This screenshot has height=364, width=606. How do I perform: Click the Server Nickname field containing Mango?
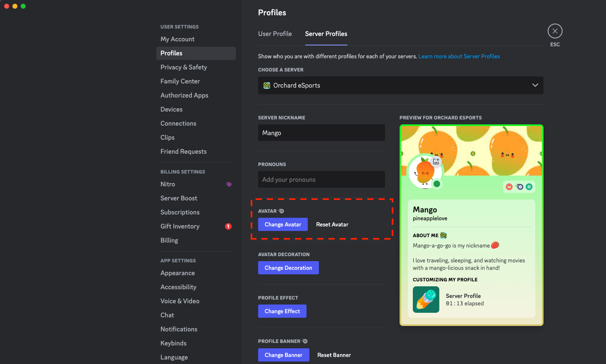321,133
